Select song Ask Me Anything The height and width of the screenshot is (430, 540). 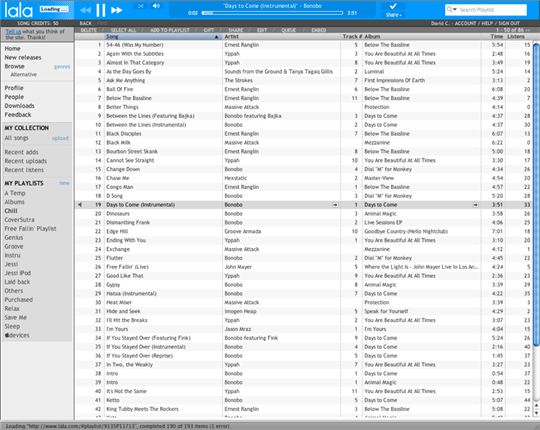point(125,81)
